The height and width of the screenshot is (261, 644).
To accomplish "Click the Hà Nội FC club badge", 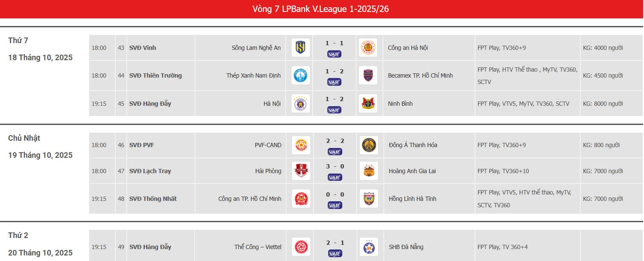I will tap(300, 103).
